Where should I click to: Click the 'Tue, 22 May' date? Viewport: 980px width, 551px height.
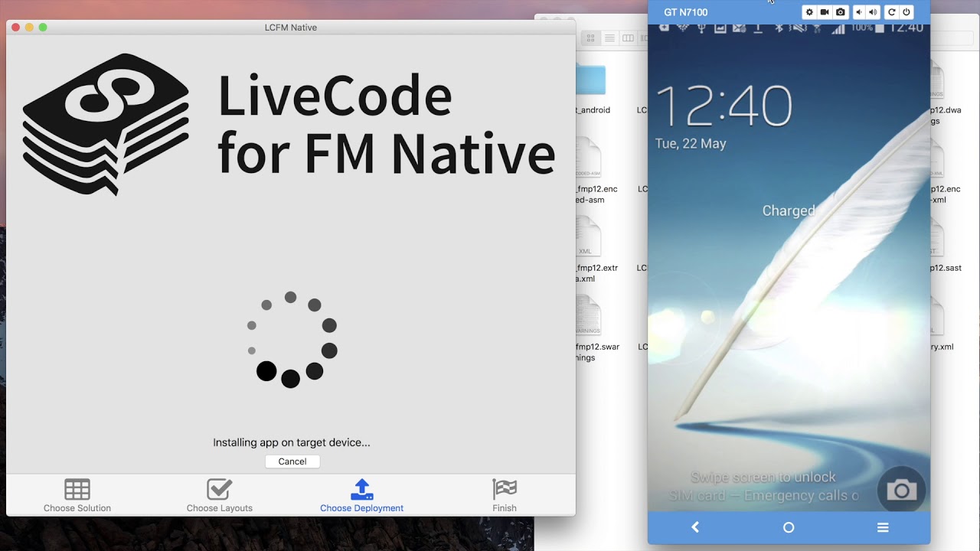point(691,144)
